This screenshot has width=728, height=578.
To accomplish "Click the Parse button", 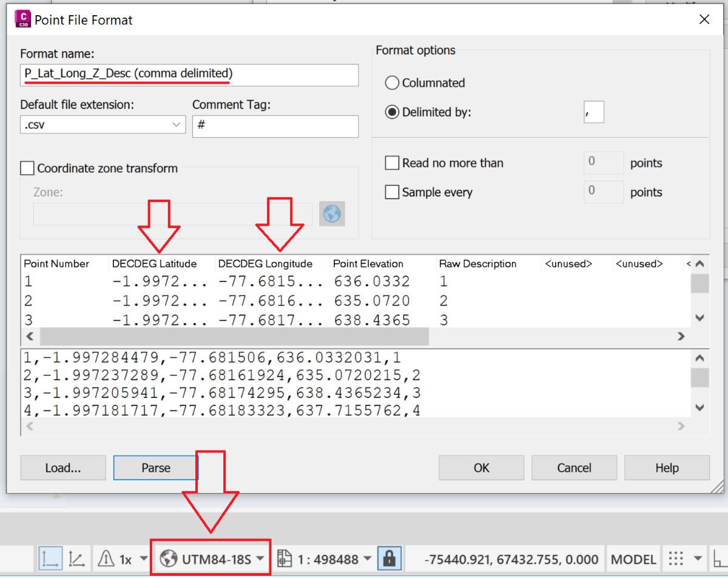I will 156,468.
